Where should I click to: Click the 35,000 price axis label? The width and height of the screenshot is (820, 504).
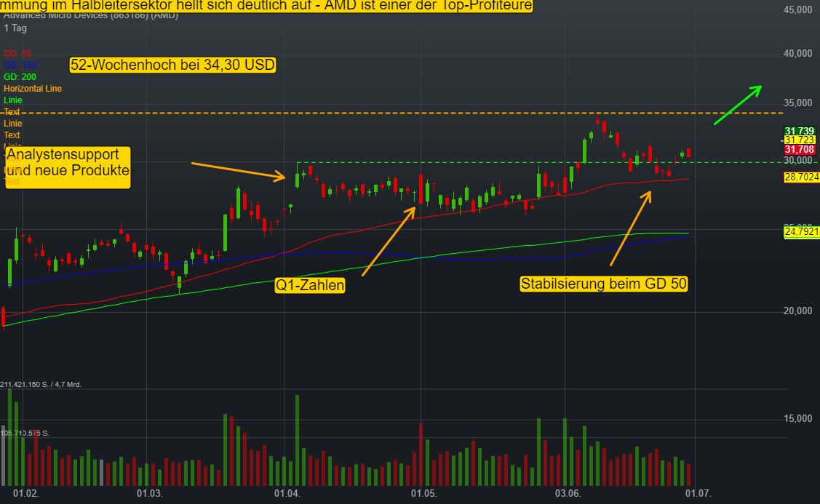click(798, 103)
